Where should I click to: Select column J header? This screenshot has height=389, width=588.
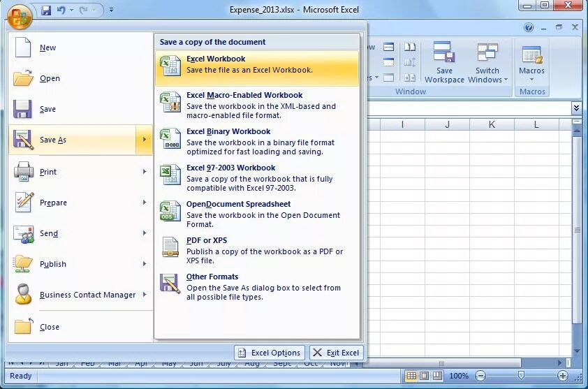point(448,124)
